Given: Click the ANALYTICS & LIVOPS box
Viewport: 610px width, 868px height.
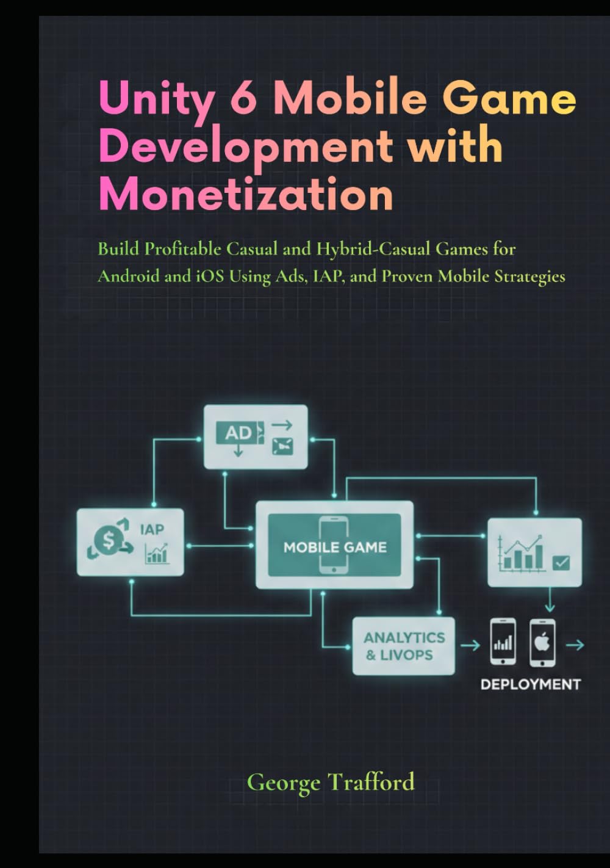Looking at the screenshot, I should pyautogui.click(x=404, y=646).
